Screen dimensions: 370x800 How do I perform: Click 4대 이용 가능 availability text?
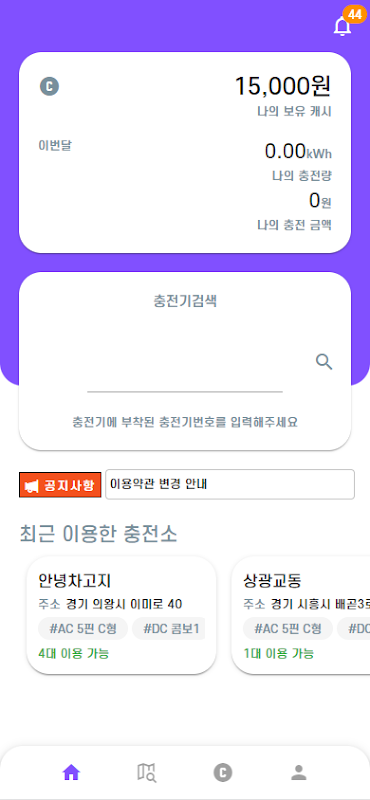[73, 653]
